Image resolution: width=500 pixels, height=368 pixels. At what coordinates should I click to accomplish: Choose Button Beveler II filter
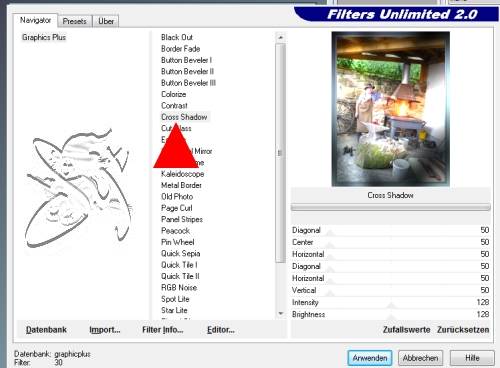pyautogui.click(x=187, y=71)
